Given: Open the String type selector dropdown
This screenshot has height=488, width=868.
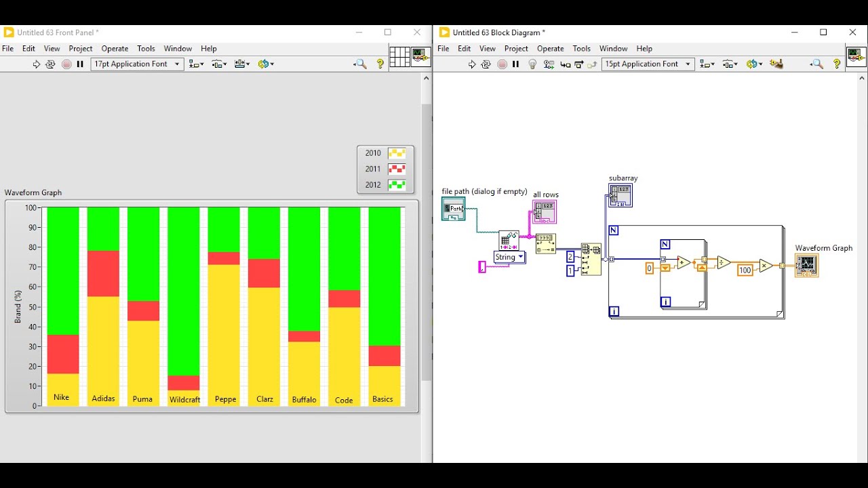Looking at the screenshot, I should click(x=509, y=258).
